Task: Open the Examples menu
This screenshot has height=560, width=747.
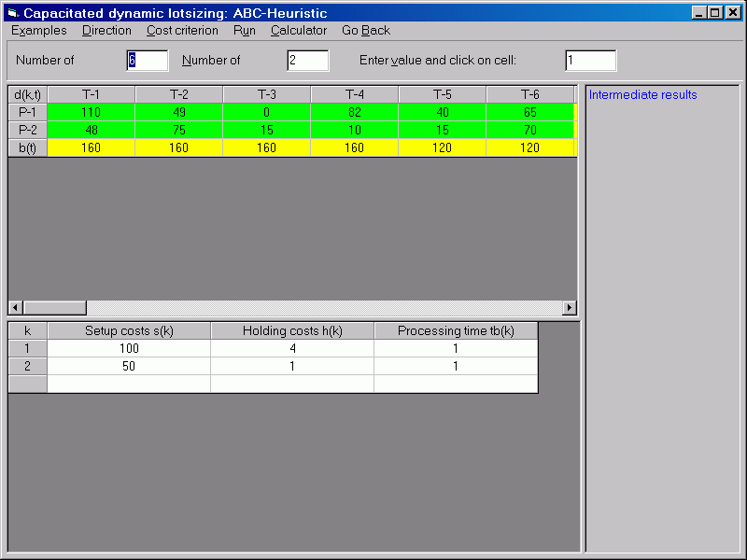Action: click(x=39, y=30)
